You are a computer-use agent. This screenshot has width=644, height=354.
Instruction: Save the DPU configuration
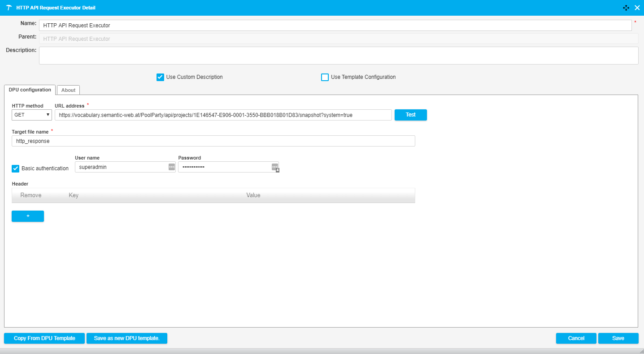point(618,338)
